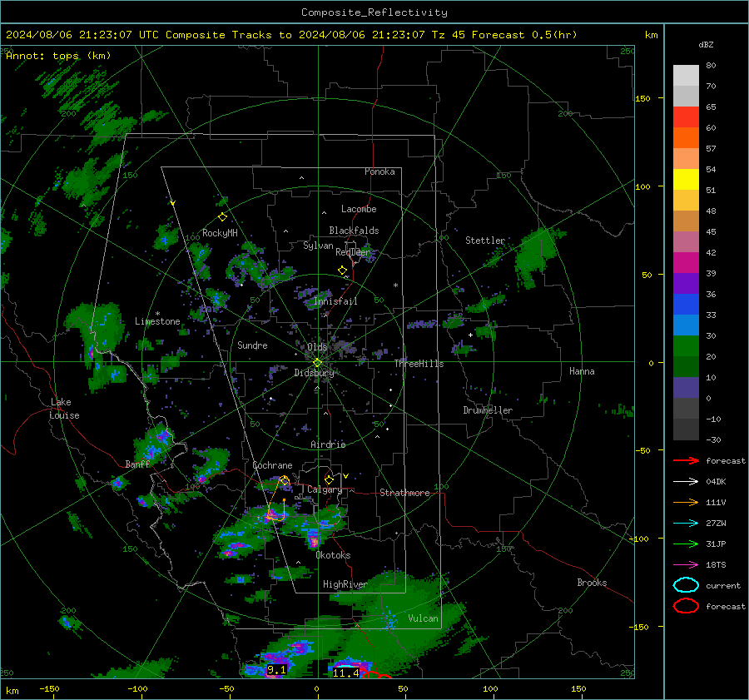Image resolution: width=749 pixels, height=700 pixels.
Task: Click the Olds label
Action: click(x=317, y=347)
